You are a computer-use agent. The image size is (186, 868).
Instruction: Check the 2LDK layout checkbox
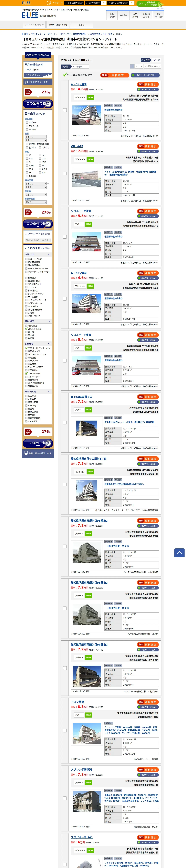[27, 166]
